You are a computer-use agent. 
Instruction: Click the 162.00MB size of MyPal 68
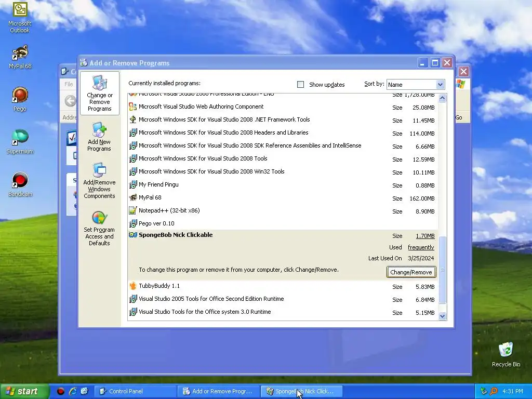coord(422,198)
